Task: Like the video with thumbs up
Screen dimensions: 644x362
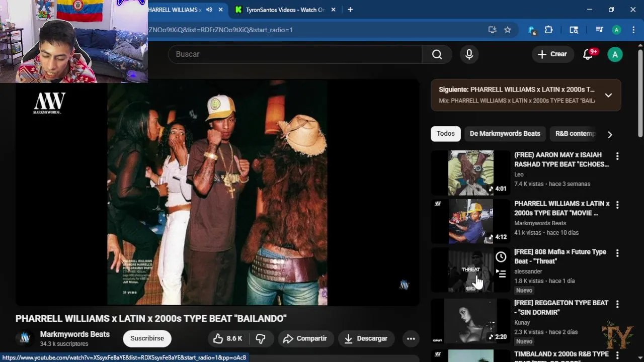Action: pos(227,338)
